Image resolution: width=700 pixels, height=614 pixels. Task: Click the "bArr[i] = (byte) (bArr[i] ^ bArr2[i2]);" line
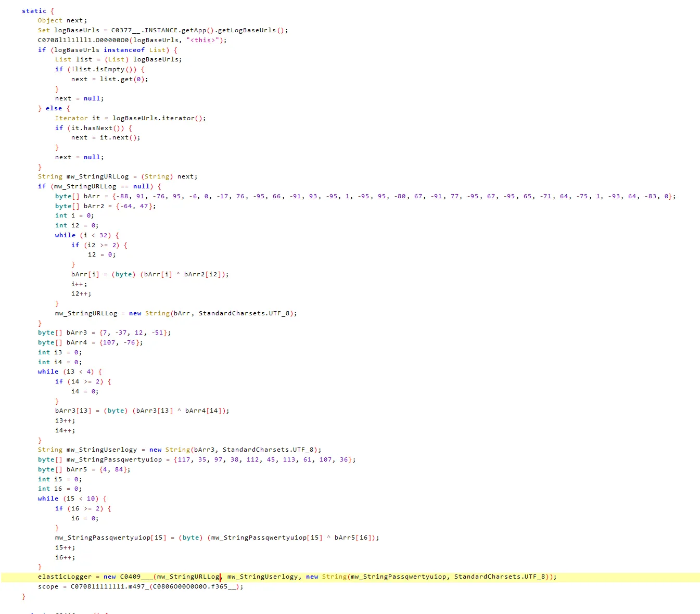coord(150,274)
